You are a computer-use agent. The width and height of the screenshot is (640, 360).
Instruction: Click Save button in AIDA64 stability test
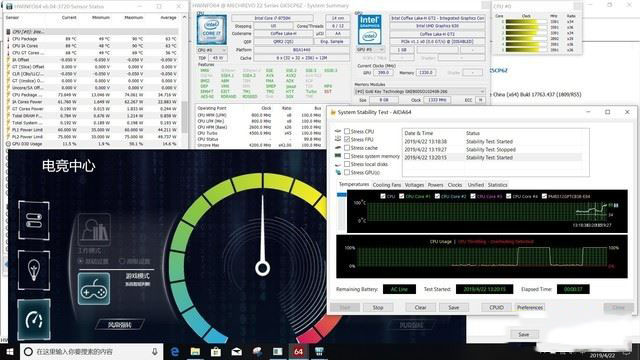(454, 307)
